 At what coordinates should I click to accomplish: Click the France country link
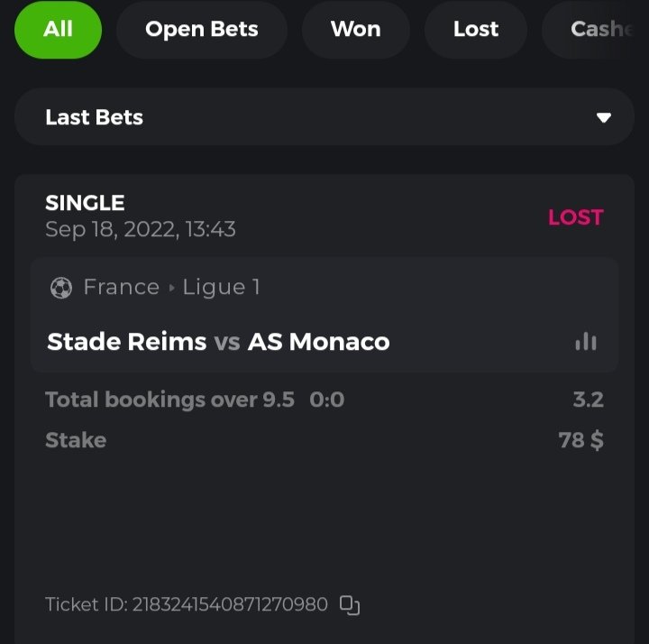[x=121, y=287]
